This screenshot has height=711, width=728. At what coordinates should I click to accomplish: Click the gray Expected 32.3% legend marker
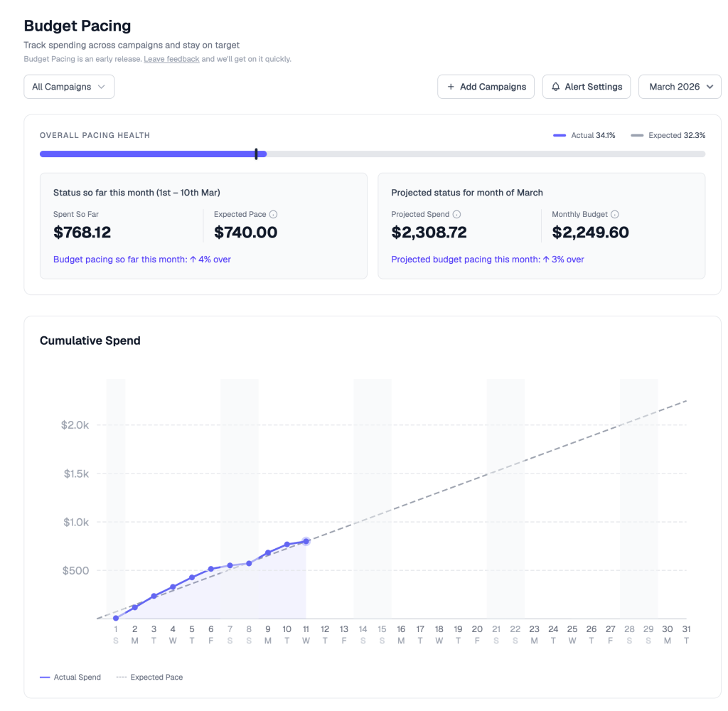click(637, 135)
